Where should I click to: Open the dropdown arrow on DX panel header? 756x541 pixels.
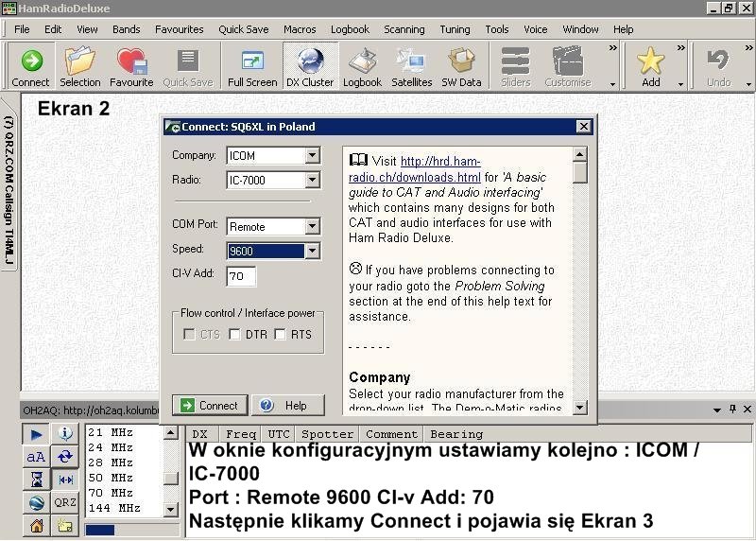717,410
